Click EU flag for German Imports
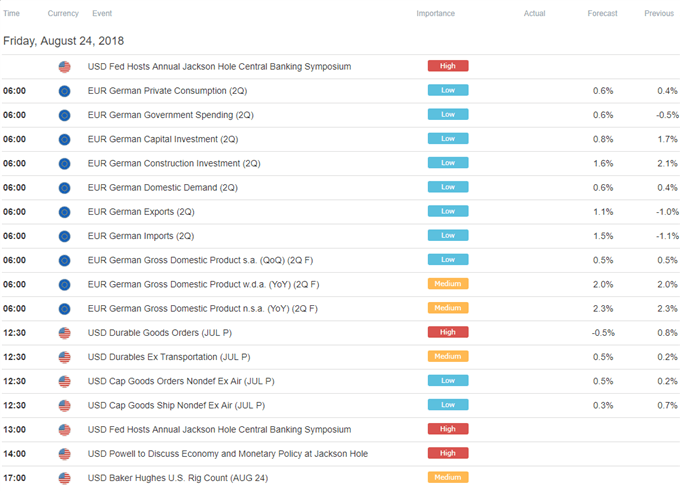Image resolution: width=680 pixels, height=491 pixels. coord(65,236)
